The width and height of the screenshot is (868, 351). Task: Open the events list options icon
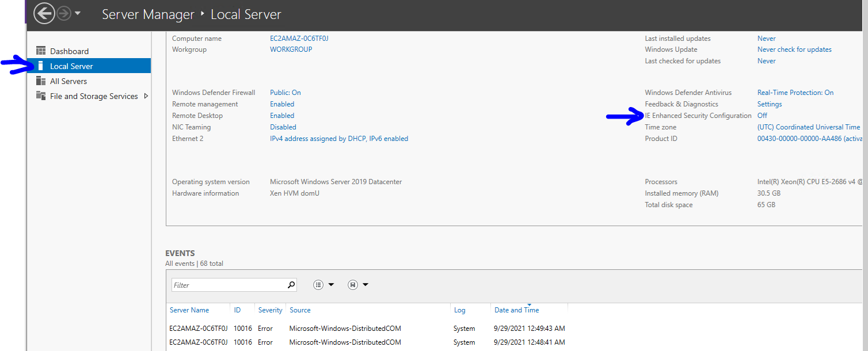tap(318, 285)
